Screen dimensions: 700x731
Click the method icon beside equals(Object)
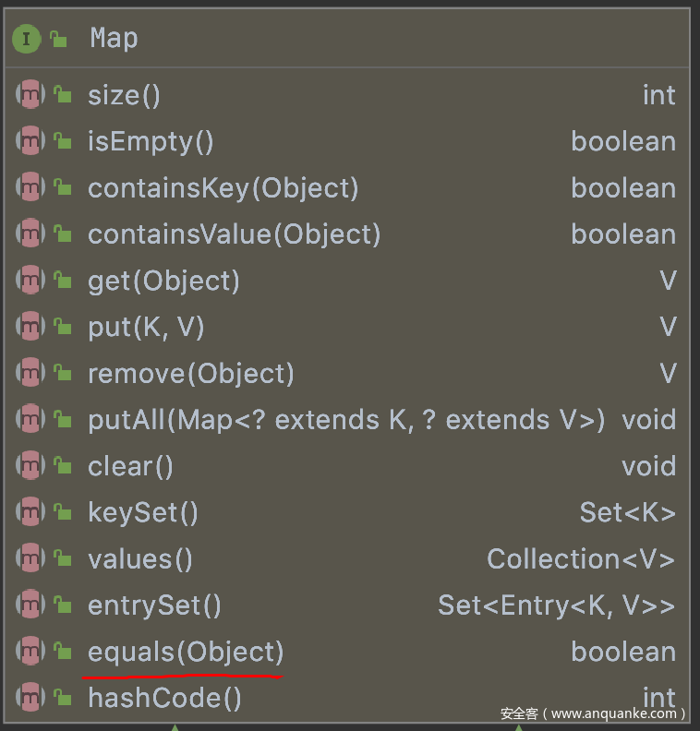tap(30, 651)
